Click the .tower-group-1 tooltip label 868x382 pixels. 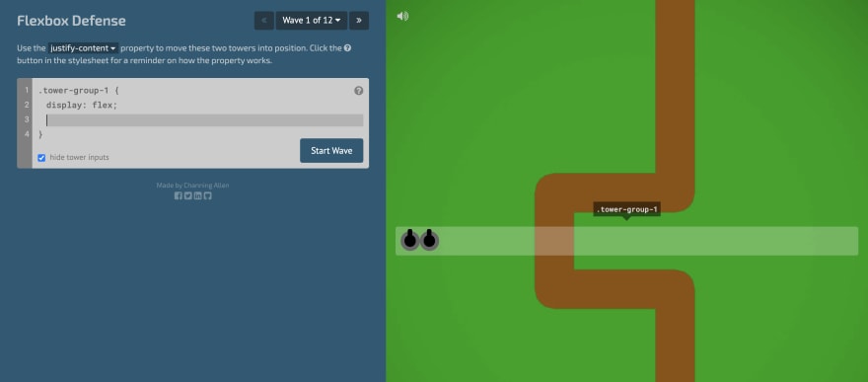626,209
